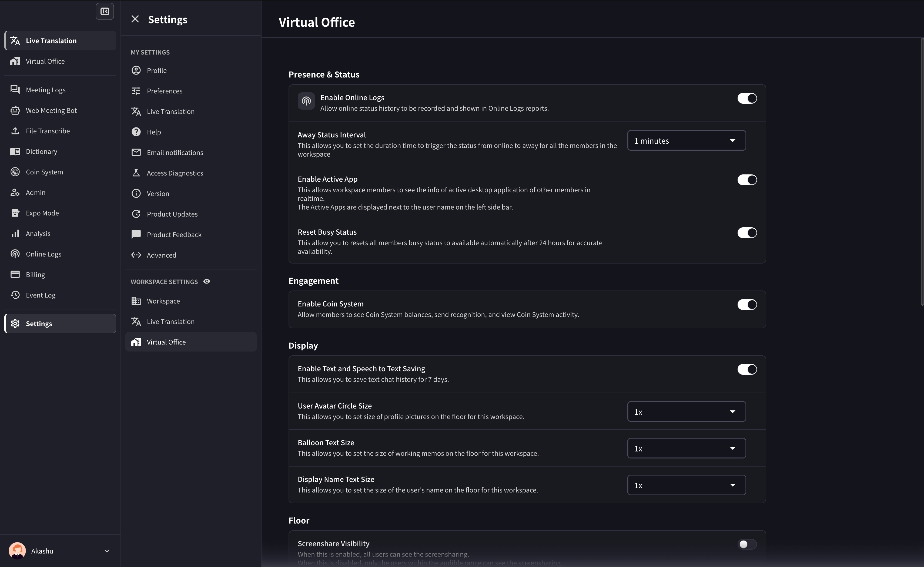Click the Product Feedback chat bubble icon
This screenshot has width=924, height=567.
(136, 234)
